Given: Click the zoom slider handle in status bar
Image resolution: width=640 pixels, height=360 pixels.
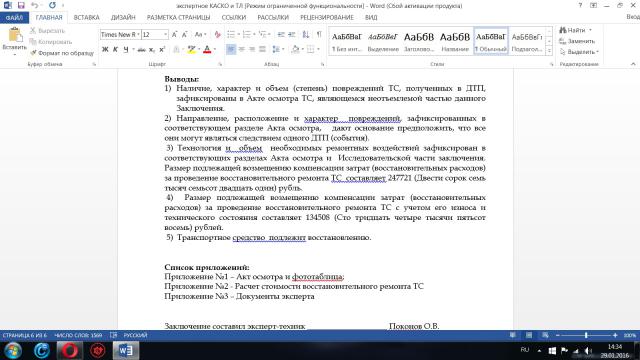Looking at the screenshot, I should pyautogui.click(x=586, y=335).
